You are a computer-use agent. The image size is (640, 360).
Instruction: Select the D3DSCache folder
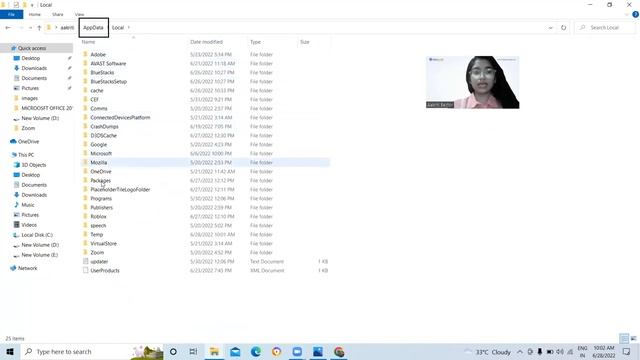tap(103, 136)
